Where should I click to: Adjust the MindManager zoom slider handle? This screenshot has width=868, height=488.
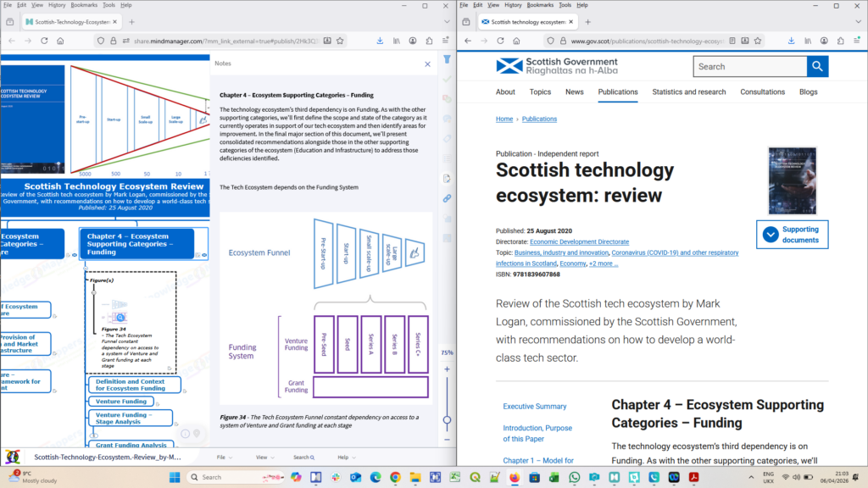(x=447, y=420)
